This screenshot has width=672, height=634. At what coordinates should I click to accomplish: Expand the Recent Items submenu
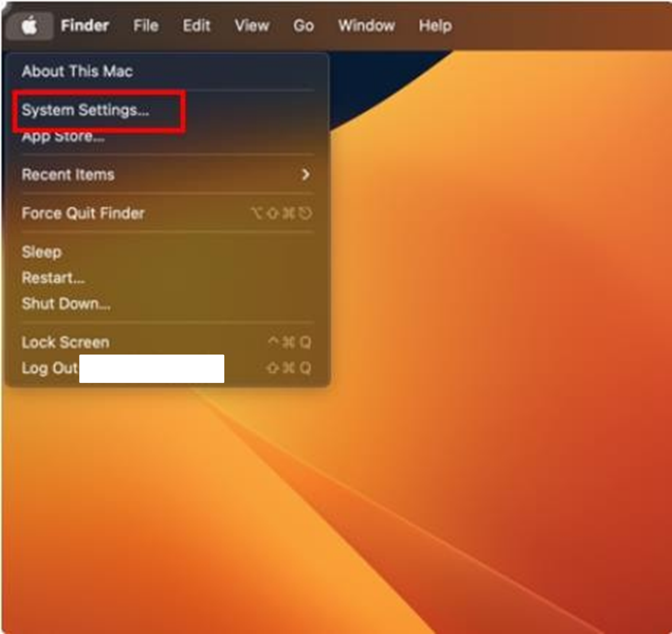pyautogui.click(x=68, y=175)
